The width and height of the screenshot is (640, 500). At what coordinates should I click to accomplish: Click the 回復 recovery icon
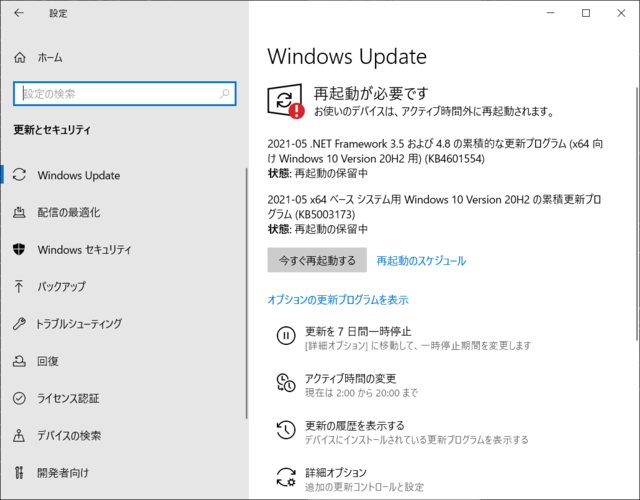click(19, 361)
